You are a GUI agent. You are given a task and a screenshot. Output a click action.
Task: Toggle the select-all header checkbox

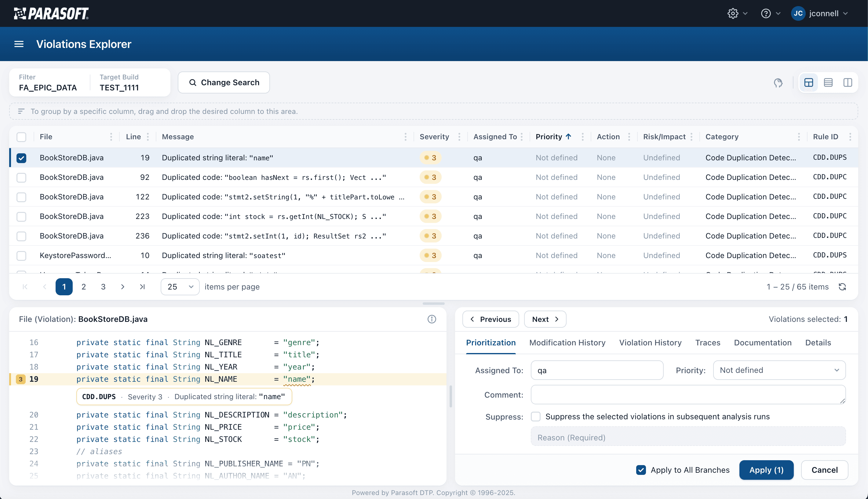click(21, 137)
